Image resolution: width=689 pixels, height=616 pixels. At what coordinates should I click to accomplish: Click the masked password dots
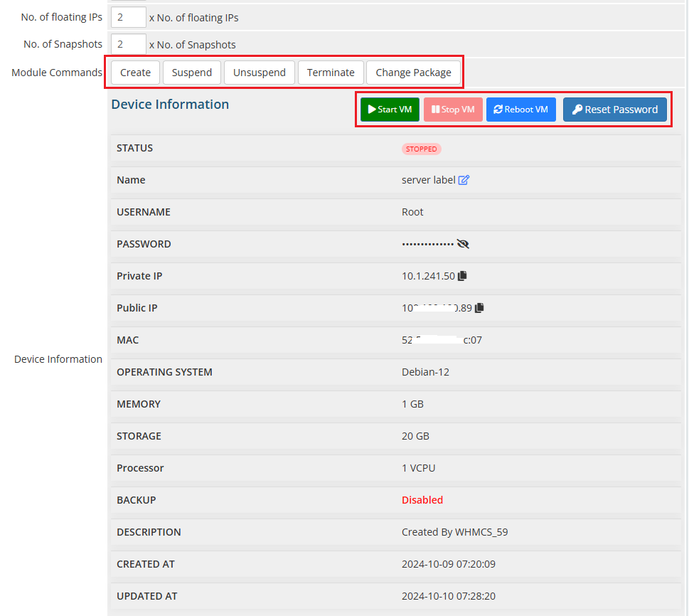(x=427, y=244)
